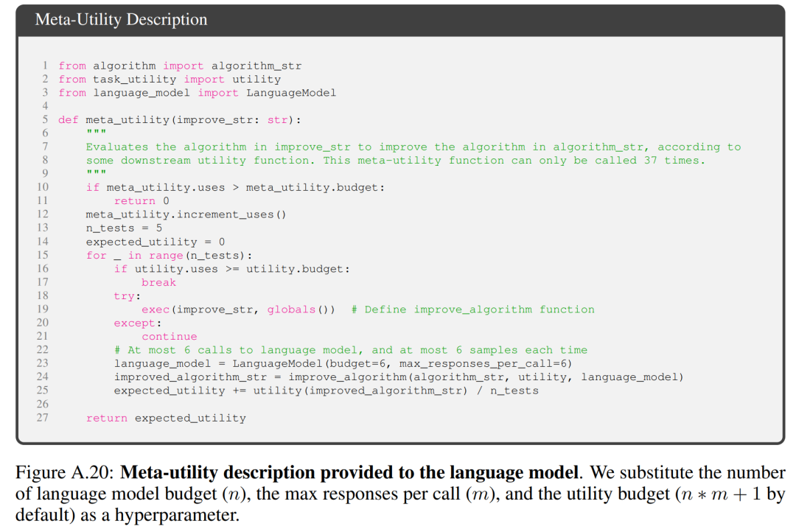Click 'if meta_utility.uses > meta_utility.budget:' line

(236, 188)
